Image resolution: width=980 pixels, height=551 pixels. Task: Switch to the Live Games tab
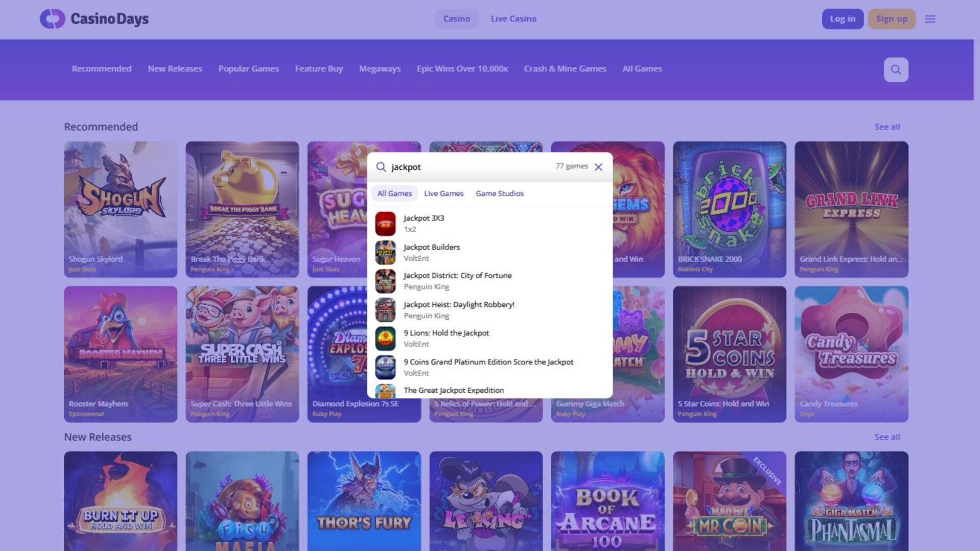click(444, 193)
